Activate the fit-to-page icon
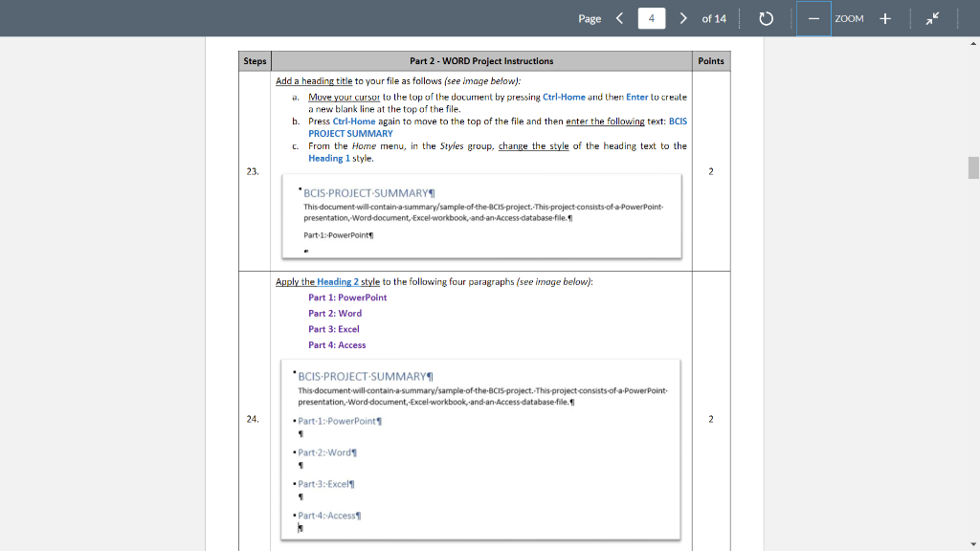 [x=932, y=18]
